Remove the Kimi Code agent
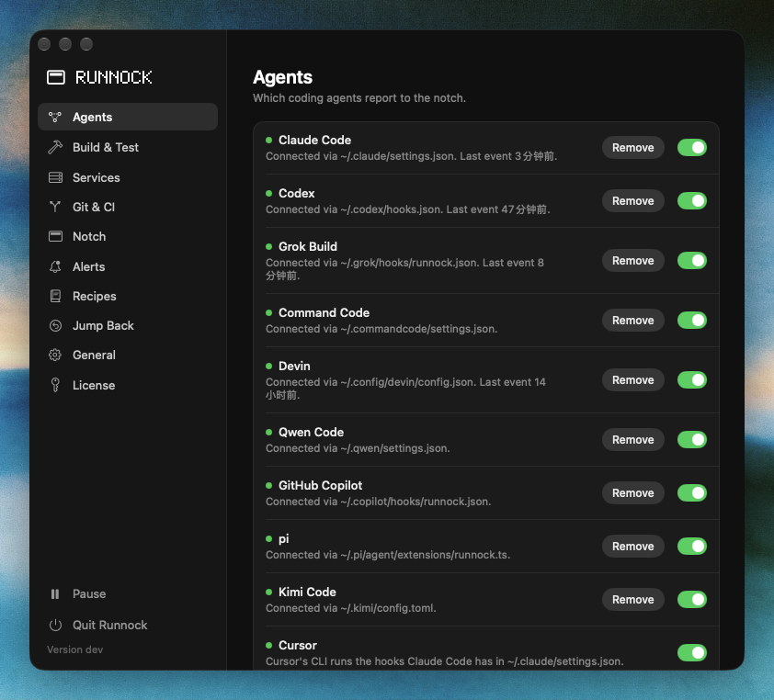Viewport: 774px width, 700px height. point(632,599)
